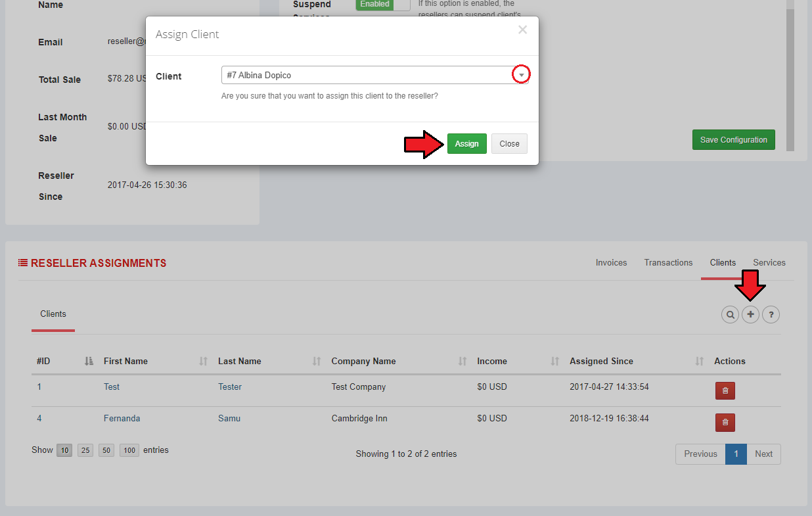
Task: Click the $0 USD income for Fernanda row
Action: coord(492,418)
